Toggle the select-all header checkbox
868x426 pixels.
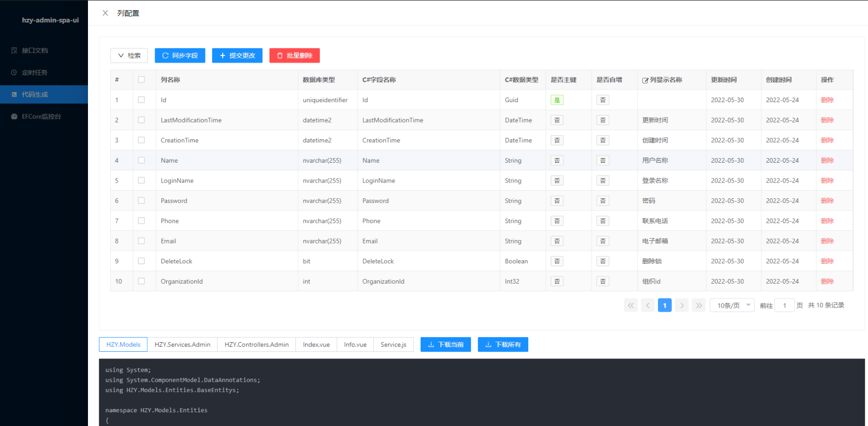click(141, 80)
